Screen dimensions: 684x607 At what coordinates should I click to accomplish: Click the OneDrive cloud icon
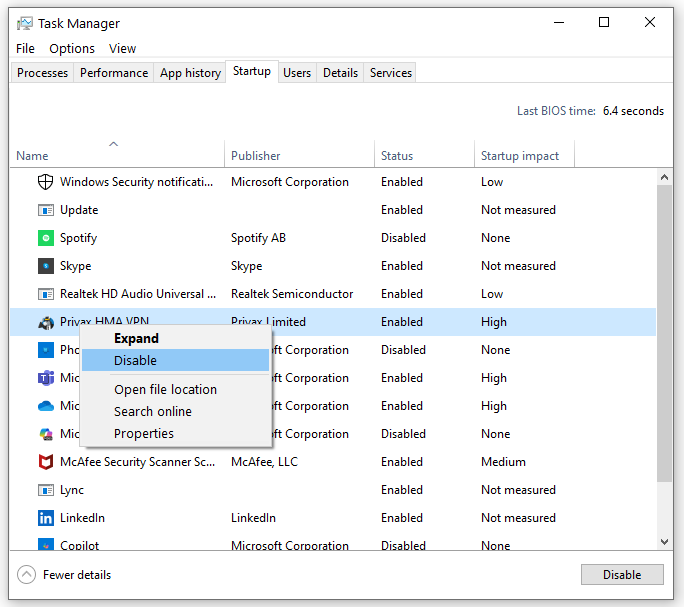[45, 406]
